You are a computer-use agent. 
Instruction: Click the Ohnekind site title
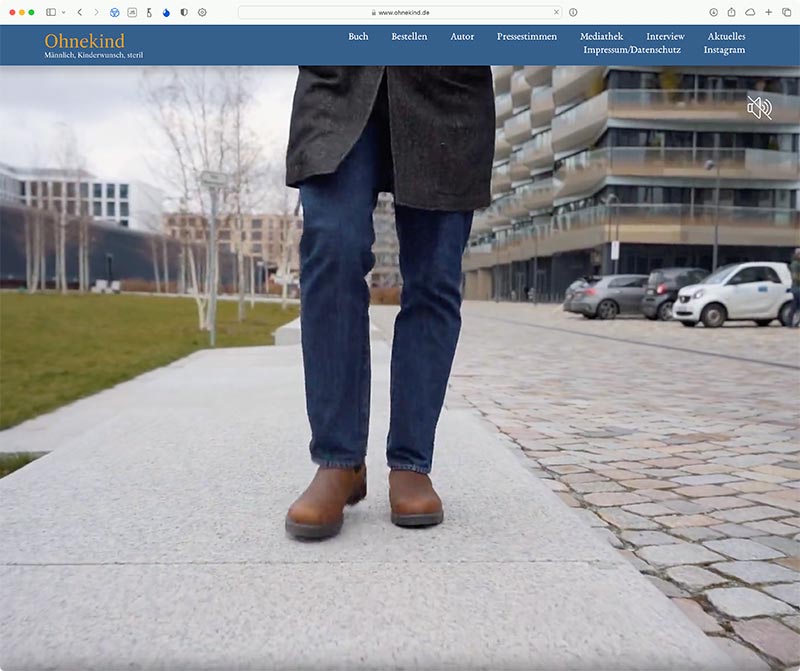click(x=84, y=41)
